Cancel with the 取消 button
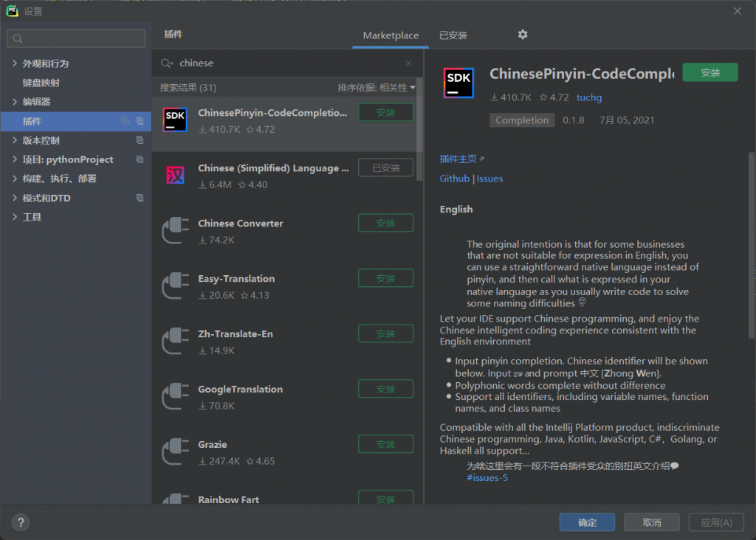The width and height of the screenshot is (756, 540). [652, 522]
